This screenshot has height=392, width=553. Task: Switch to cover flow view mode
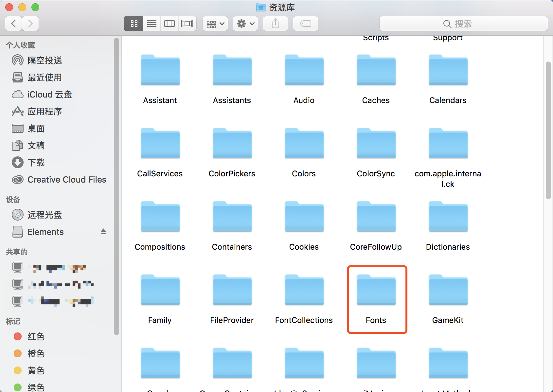coord(187,24)
